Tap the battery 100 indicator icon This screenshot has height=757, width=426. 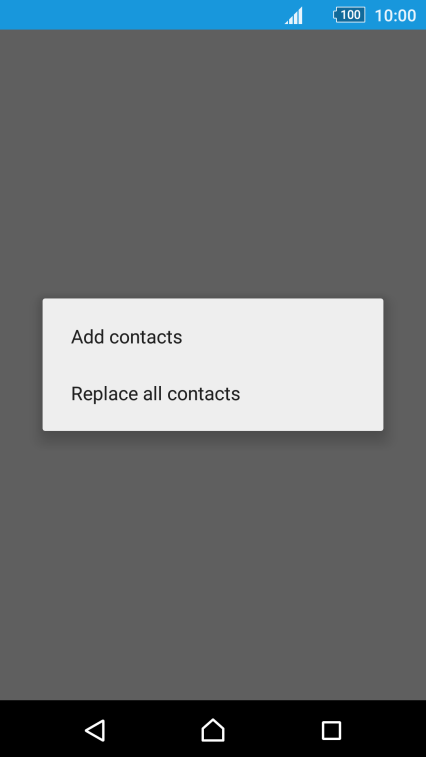(349, 15)
